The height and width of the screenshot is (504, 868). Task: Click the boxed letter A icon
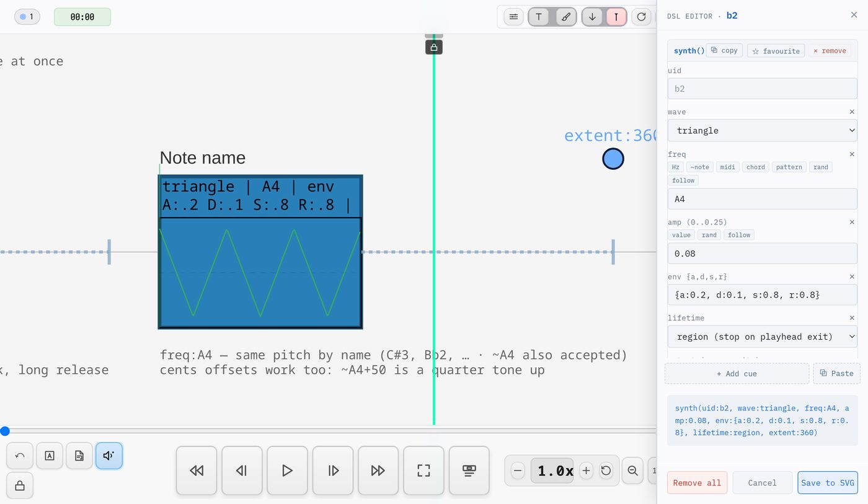50,456
